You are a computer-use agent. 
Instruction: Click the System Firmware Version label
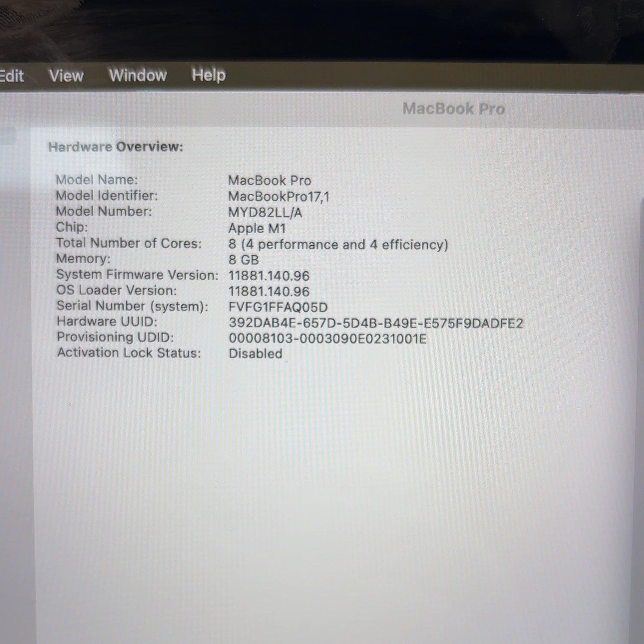click(x=137, y=275)
